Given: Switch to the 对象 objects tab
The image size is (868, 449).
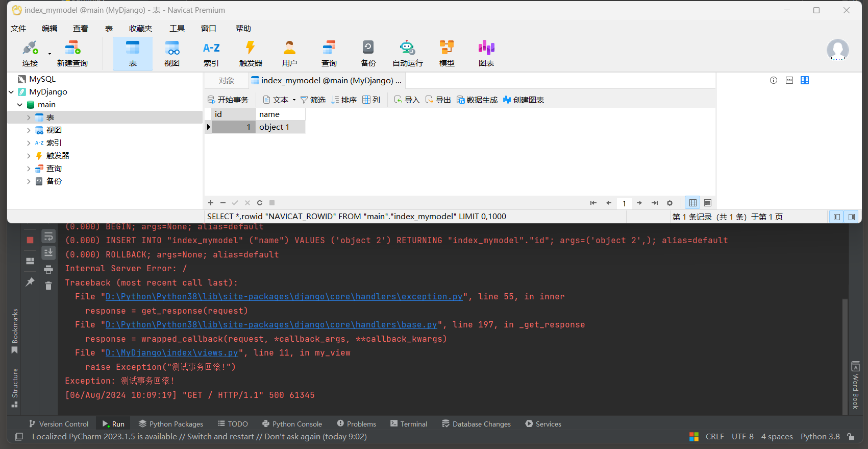Looking at the screenshot, I should point(227,81).
